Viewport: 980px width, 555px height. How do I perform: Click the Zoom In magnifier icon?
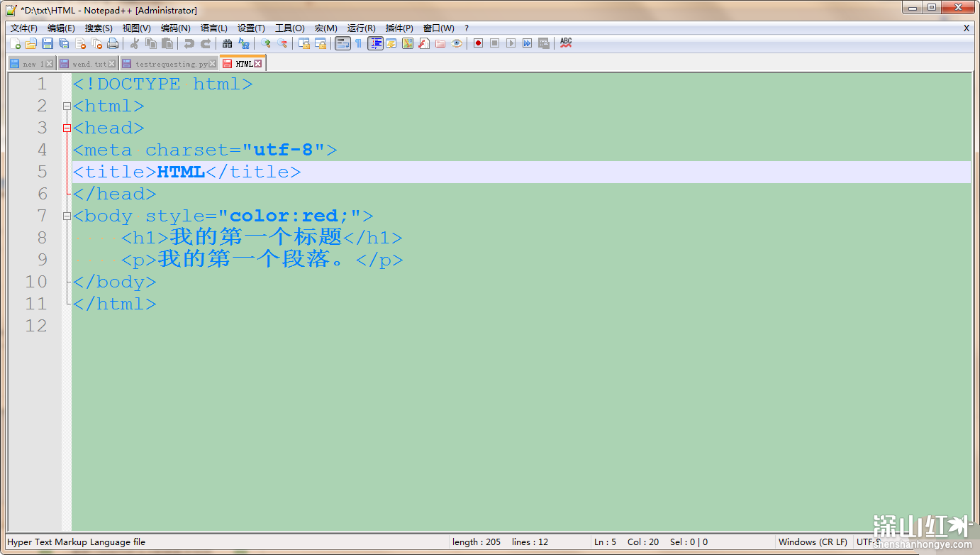(266, 43)
